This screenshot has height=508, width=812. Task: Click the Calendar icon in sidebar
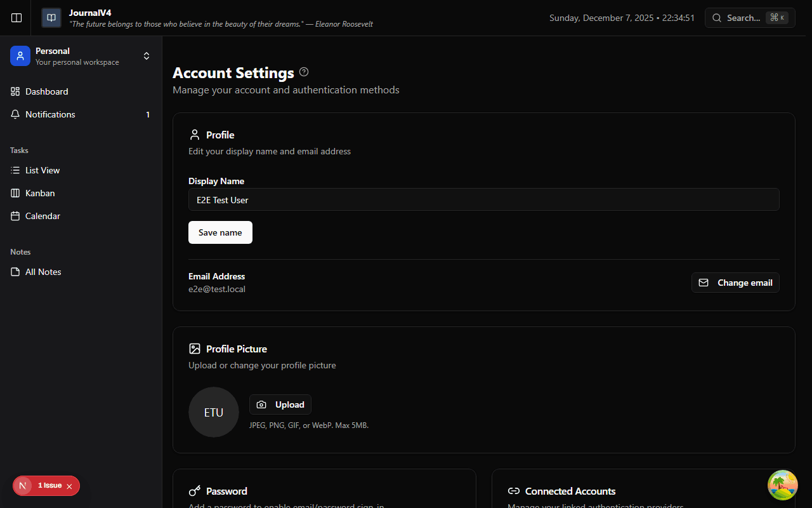tap(15, 216)
